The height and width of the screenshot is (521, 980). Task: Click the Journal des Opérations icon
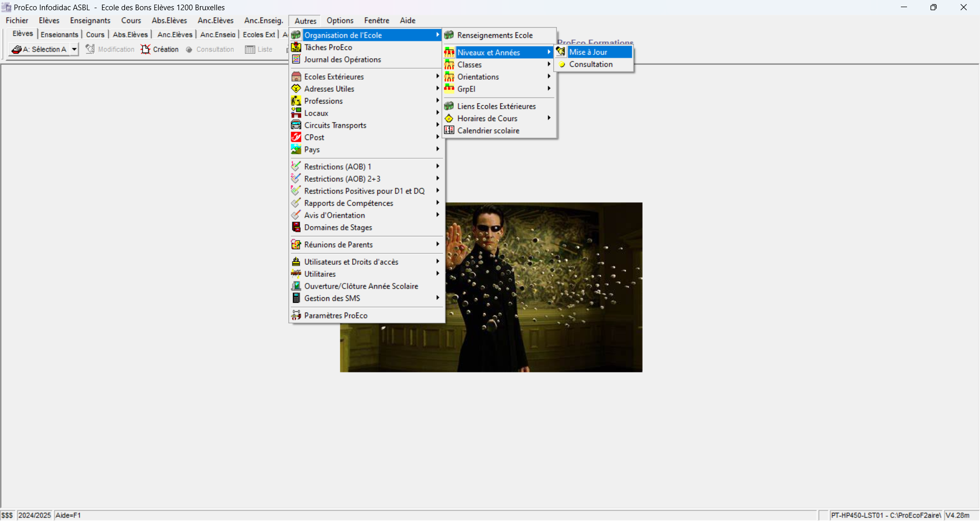tap(296, 59)
